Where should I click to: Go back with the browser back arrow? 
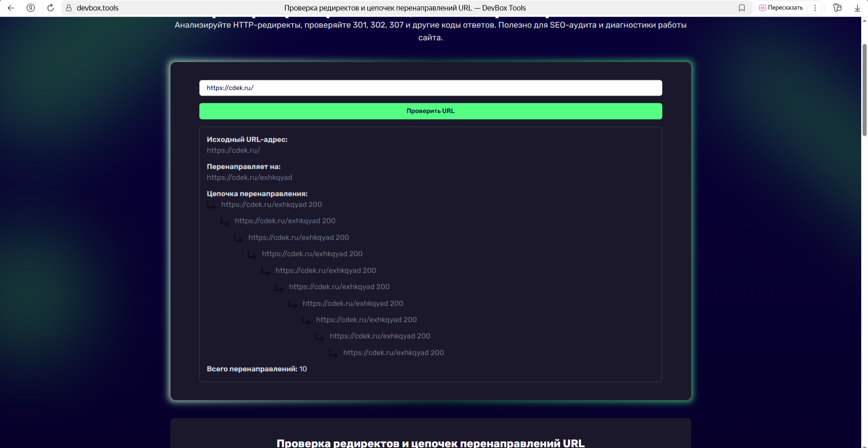tap(11, 8)
